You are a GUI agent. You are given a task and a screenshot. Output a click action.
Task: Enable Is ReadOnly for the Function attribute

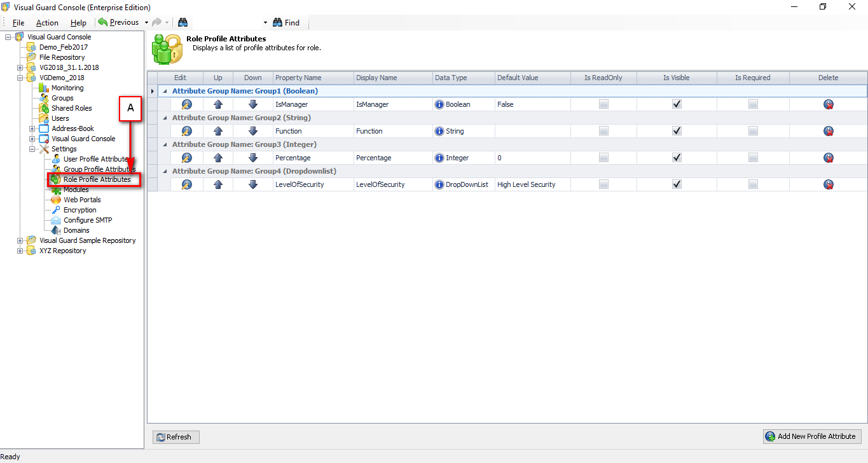click(x=603, y=131)
